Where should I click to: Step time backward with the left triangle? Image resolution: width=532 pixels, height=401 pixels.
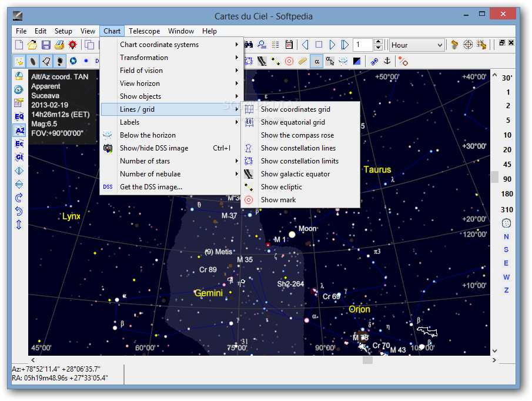[305, 45]
